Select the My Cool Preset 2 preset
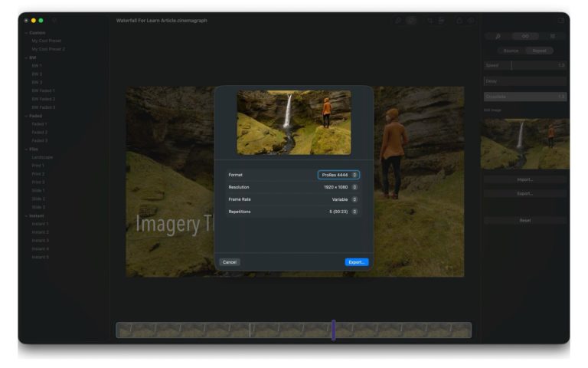The width and height of the screenshot is (588, 368). [x=48, y=49]
